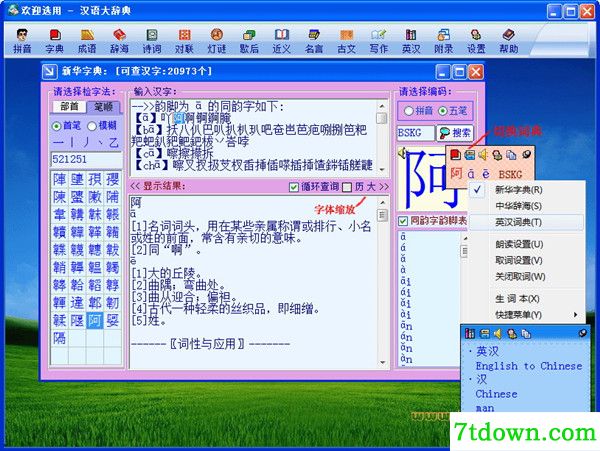This screenshot has height=451, width=600.
Task: Open the 设置 settings toolbar icon
Action: tap(476, 41)
